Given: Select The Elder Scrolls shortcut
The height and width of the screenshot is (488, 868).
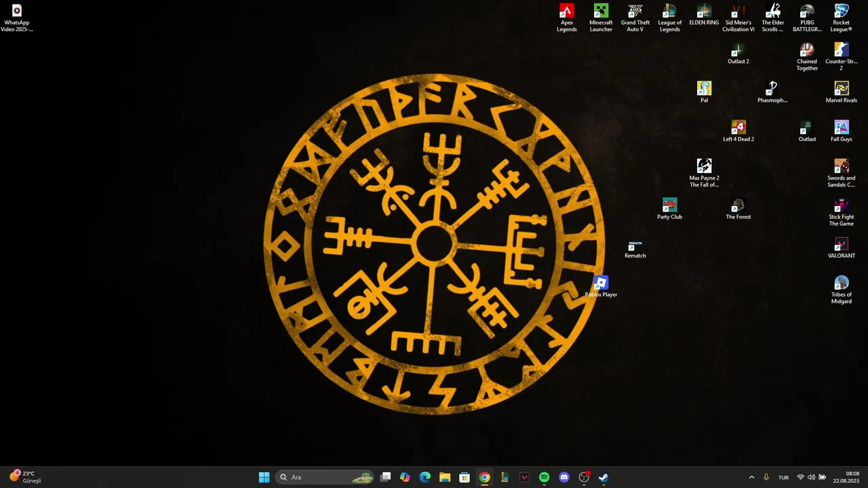Looking at the screenshot, I should pos(772,18).
